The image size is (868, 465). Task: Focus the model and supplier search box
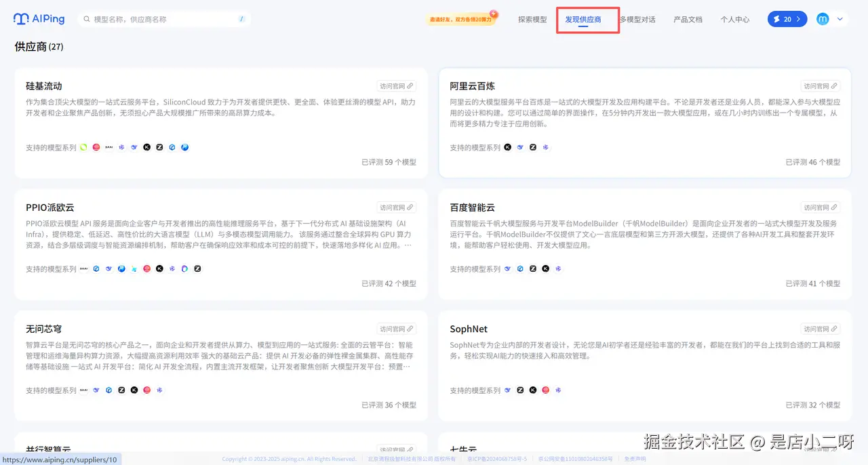(164, 20)
